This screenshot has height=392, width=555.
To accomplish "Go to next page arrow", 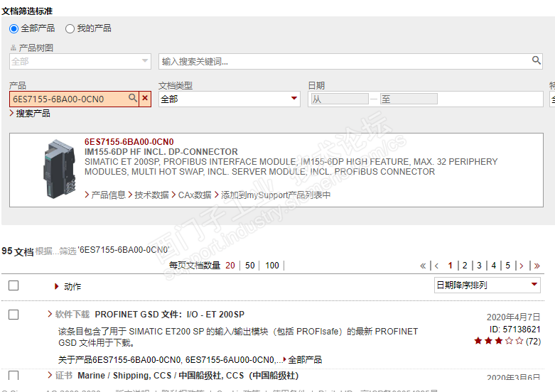I will pyautogui.click(x=522, y=266).
